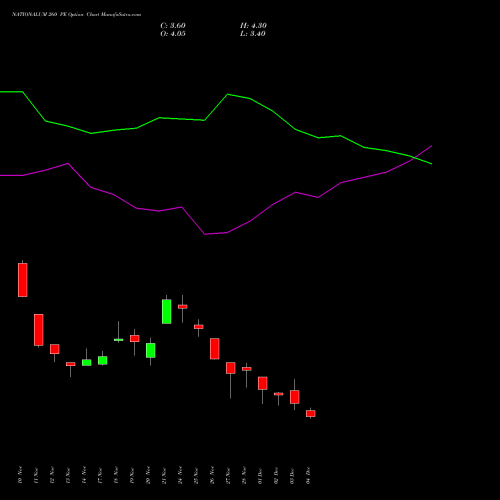Click the last red candle for 04 Dec
This screenshot has width=500, height=500.
click(311, 413)
